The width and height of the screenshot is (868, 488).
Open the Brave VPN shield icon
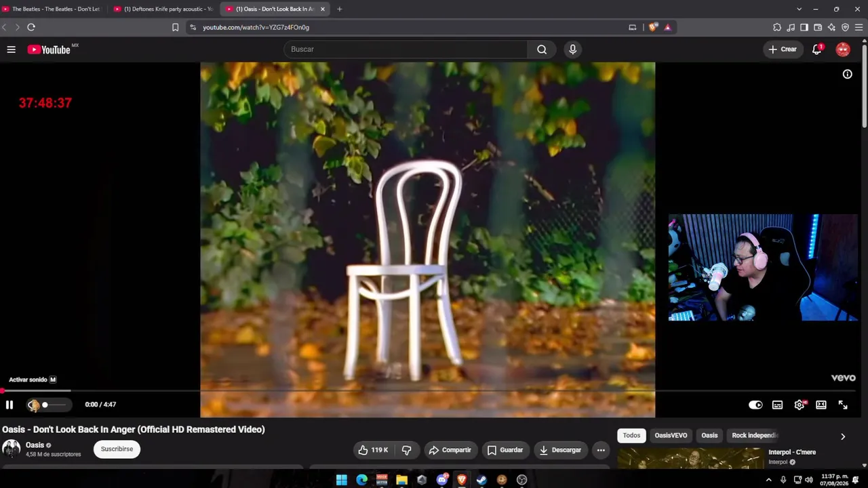tap(845, 27)
